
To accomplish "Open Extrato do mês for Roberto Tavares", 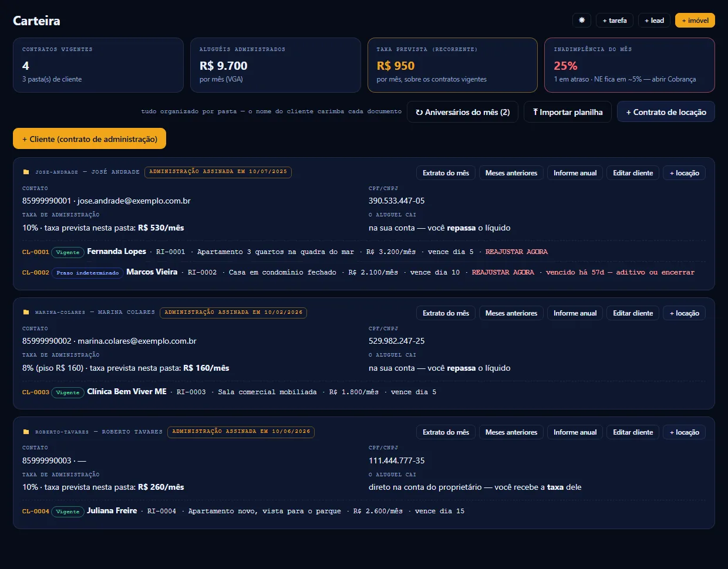I will click(446, 432).
